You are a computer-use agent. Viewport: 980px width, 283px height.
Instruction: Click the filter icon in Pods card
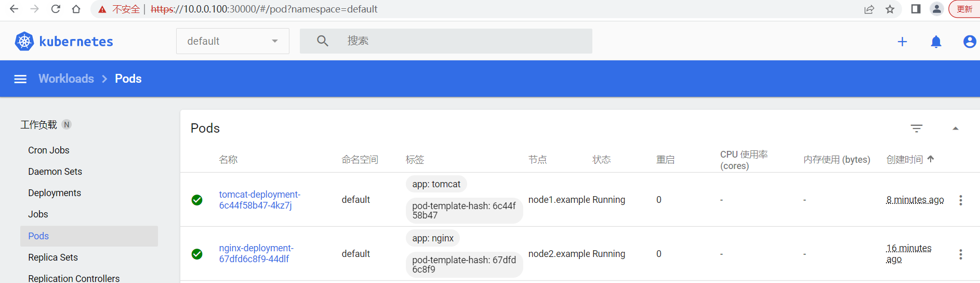pyautogui.click(x=917, y=128)
